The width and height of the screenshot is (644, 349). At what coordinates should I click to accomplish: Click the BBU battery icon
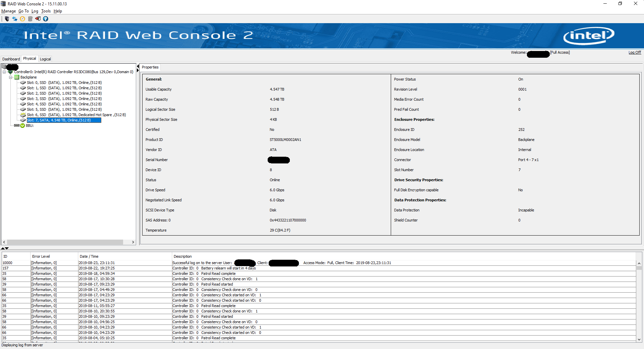coord(17,126)
